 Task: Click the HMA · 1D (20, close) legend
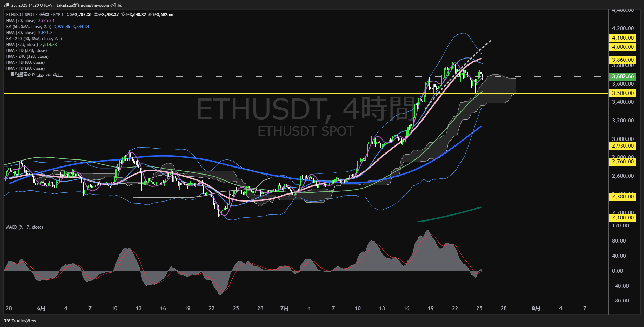(25, 68)
